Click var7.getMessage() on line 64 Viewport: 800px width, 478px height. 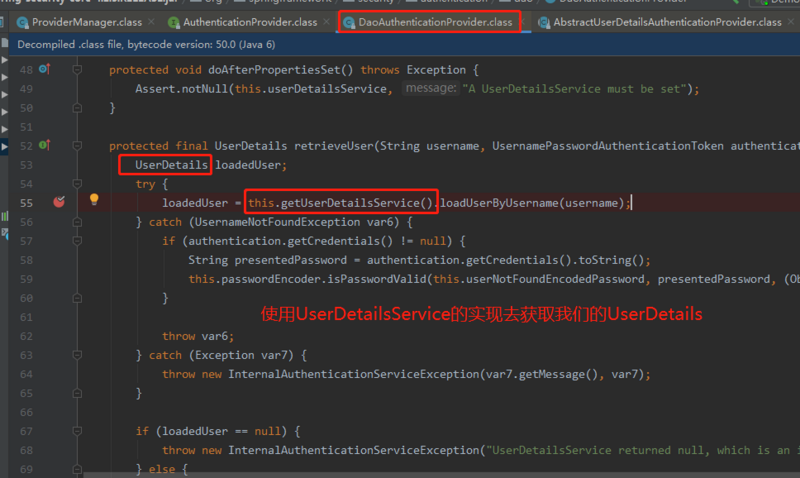(541, 374)
